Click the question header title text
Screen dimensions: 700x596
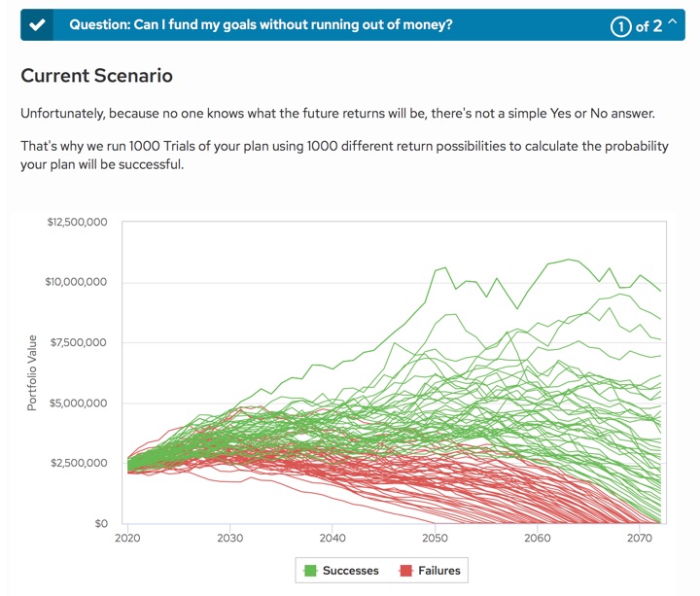tap(261, 25)
